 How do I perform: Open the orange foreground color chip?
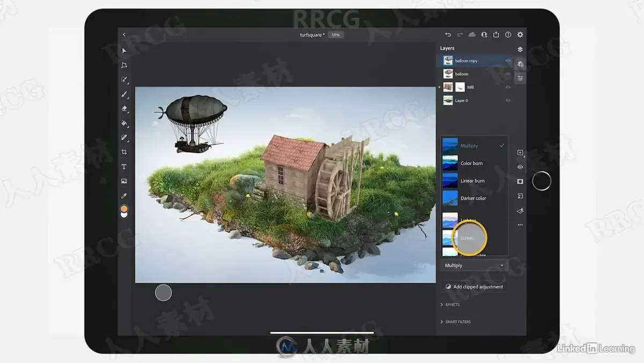124,208
